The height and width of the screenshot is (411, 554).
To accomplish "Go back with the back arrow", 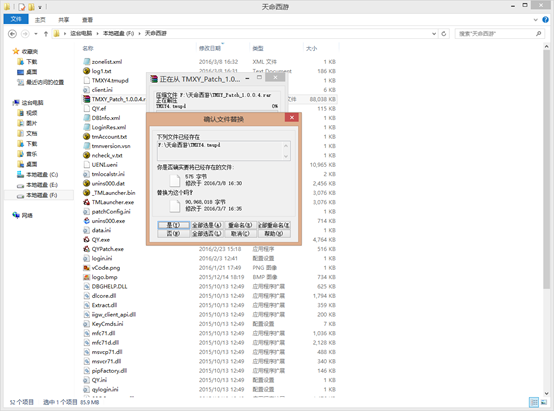I will (12, 34).
